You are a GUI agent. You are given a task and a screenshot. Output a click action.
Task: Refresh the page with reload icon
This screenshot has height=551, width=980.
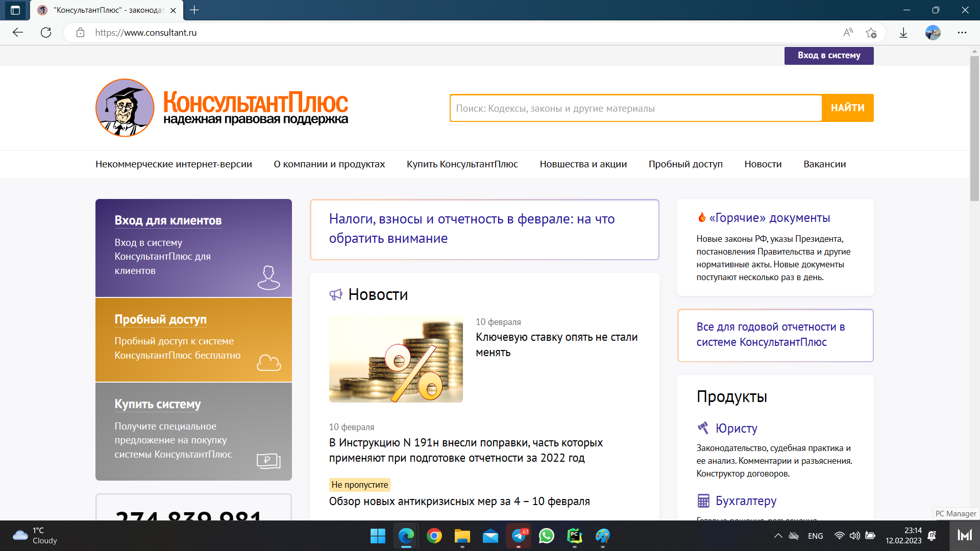pyautogui.click(x=46, y=33)
